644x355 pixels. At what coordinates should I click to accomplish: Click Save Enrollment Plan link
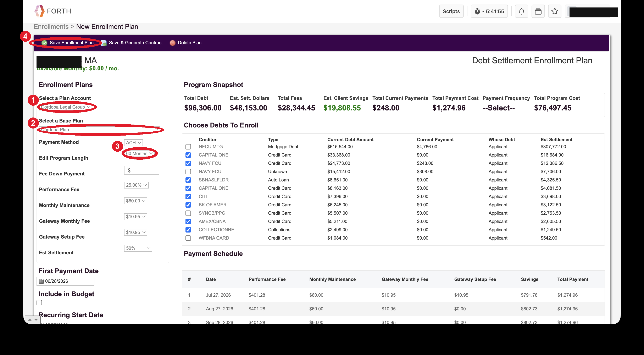(x=72, y=43)
